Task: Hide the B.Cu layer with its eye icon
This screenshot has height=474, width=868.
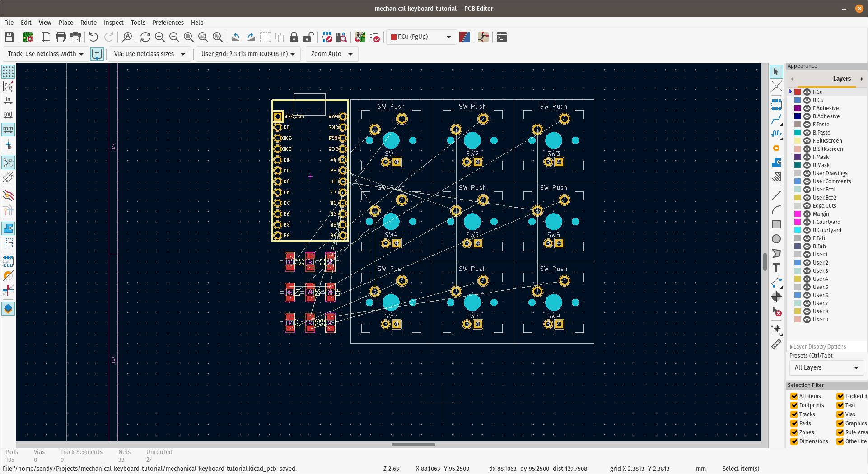Action: [x=807, y=100]
